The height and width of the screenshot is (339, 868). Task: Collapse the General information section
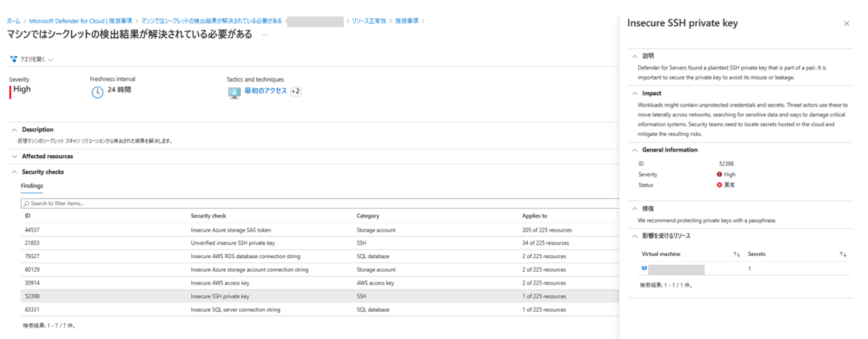click(x=635, y=150)
